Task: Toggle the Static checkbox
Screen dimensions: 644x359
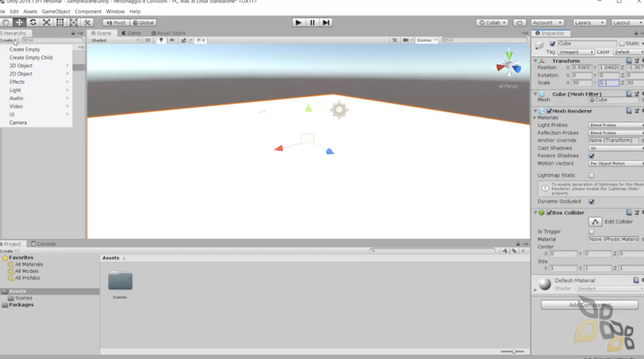Action: pyautogui.click(x=622, y=43)
